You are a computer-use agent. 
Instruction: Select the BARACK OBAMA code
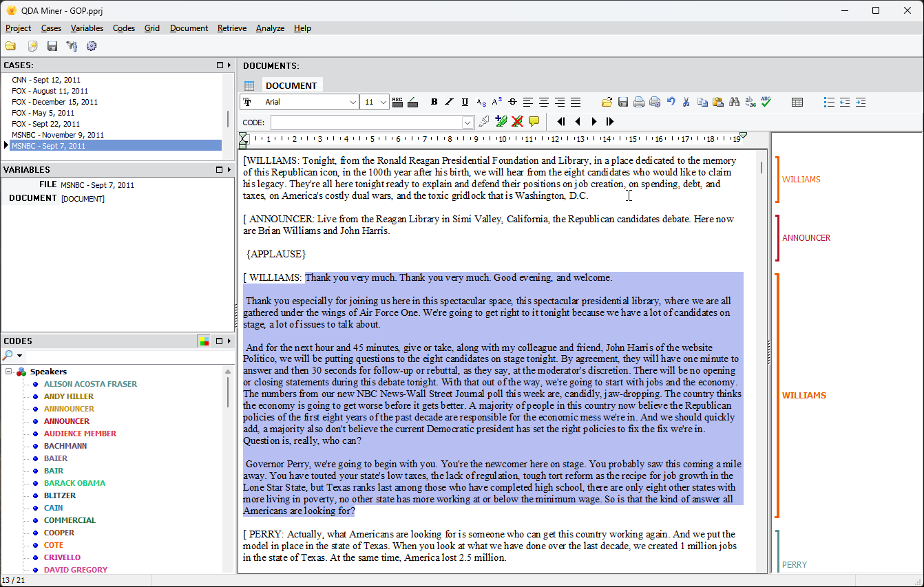74,483
